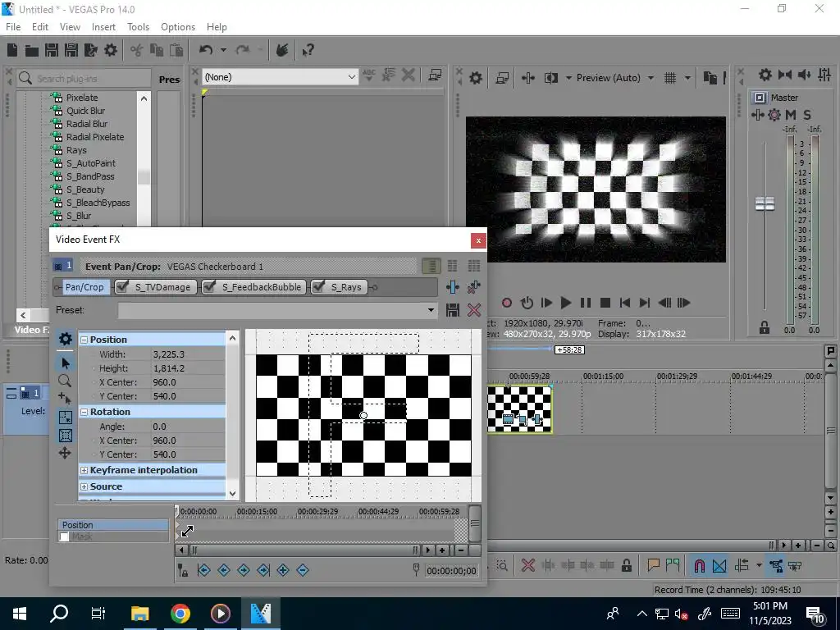Click What's This help icon

click(308, 50)
